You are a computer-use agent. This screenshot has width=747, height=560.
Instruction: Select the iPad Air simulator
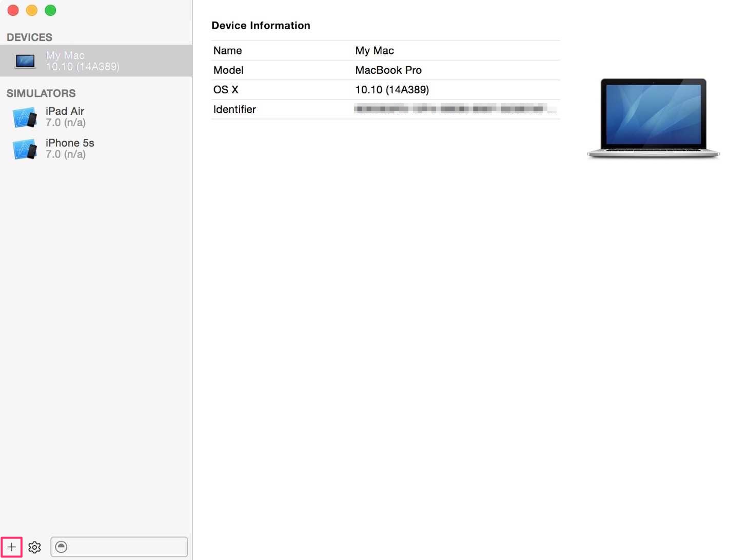coord(96,117)
